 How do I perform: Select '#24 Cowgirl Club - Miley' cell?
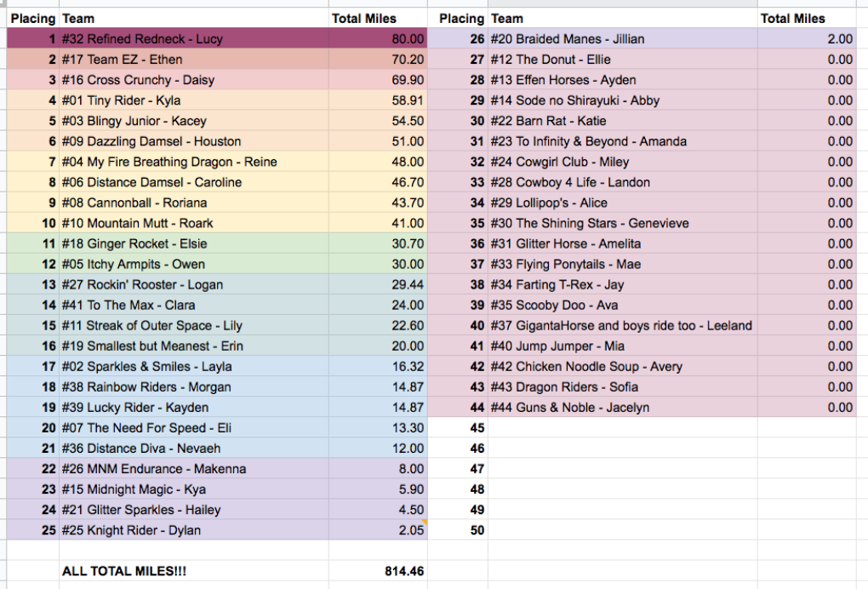(623, 162)
